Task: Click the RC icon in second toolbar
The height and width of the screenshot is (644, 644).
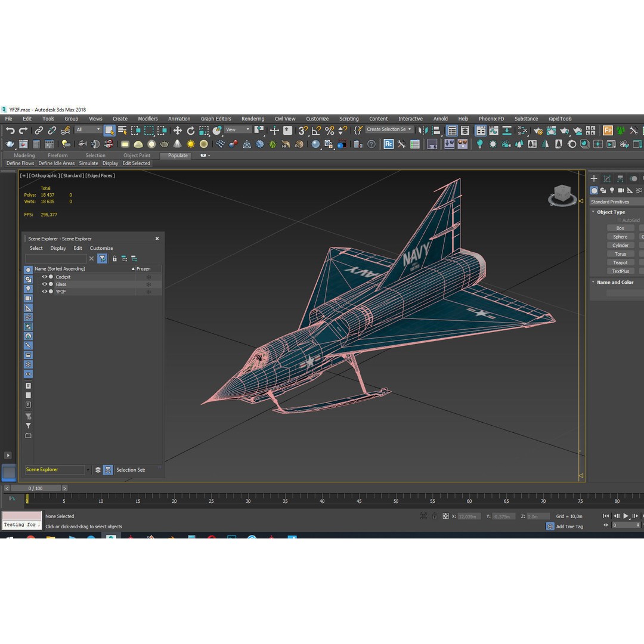Action: (389, 144)
